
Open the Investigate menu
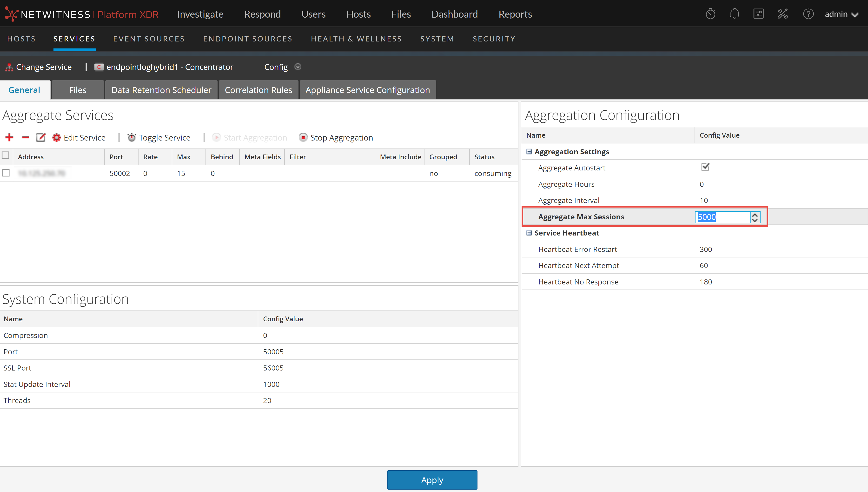click(200, 14)
